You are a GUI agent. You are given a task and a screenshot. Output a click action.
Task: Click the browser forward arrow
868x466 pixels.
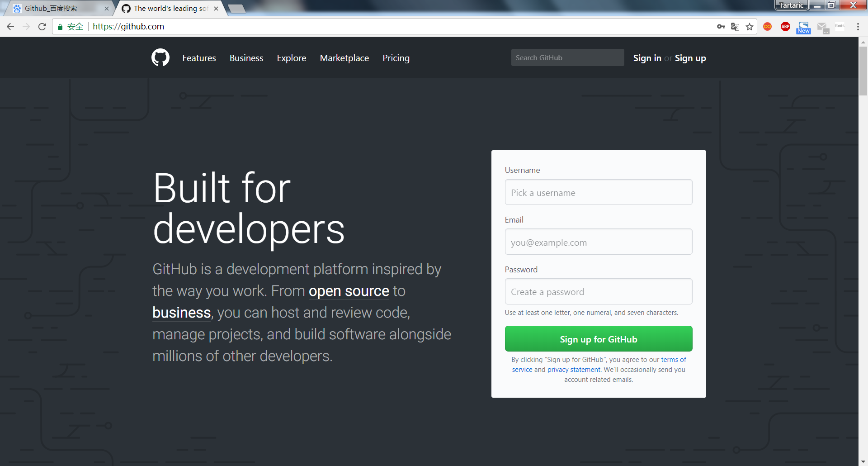[26, 27]
